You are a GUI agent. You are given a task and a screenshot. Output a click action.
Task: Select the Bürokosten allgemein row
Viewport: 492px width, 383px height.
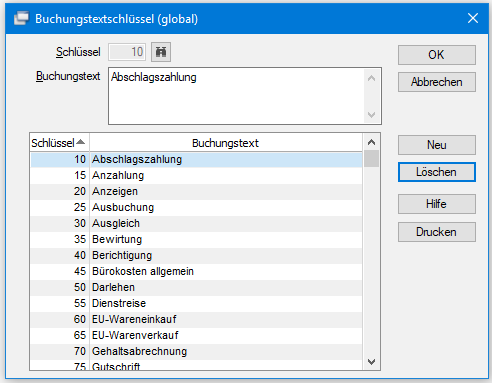[x=196, y=271]
